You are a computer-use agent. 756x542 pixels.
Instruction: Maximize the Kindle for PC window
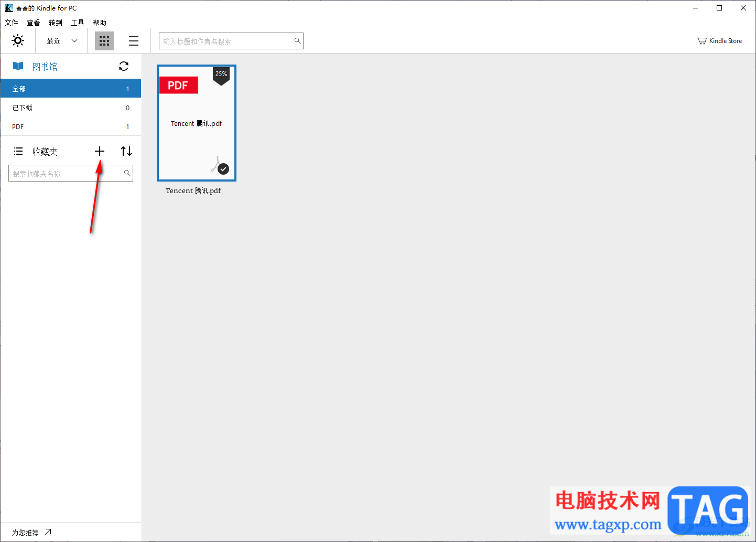coord(719,8)
